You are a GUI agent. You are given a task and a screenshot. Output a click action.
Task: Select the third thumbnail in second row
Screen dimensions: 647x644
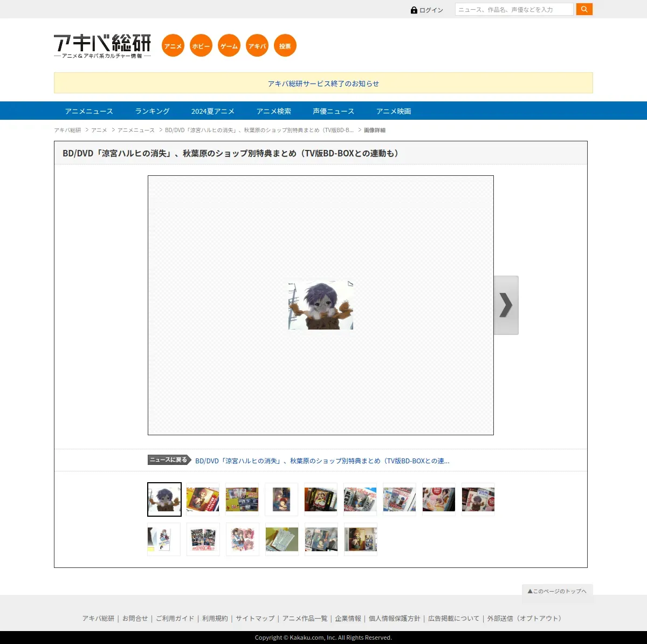click(243, 539)
